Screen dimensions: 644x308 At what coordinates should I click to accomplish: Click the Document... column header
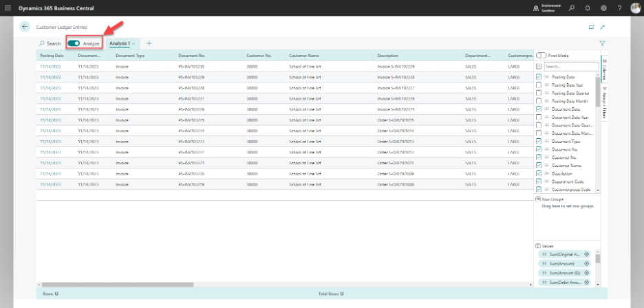89,56
